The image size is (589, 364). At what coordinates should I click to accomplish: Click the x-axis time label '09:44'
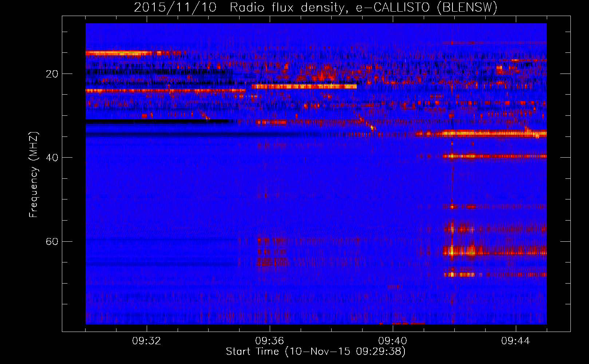516,341
